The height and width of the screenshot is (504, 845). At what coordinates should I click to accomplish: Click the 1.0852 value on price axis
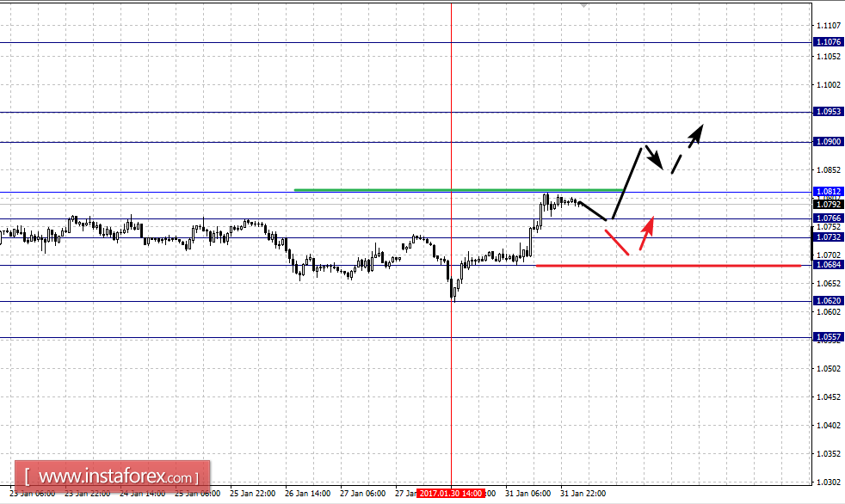(829, 170)
